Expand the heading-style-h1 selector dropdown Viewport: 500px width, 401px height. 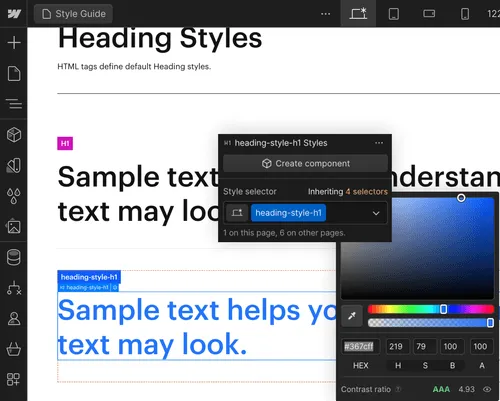(376, 213)
